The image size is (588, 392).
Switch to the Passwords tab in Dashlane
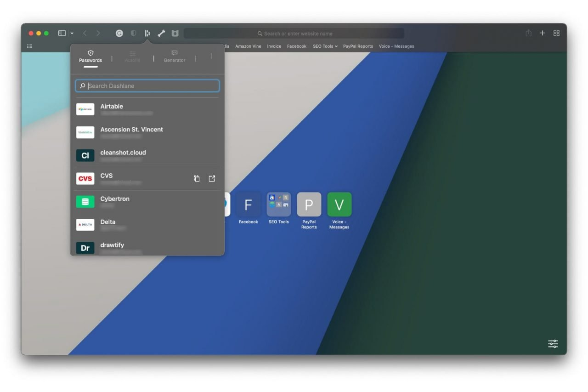[90, 57]
